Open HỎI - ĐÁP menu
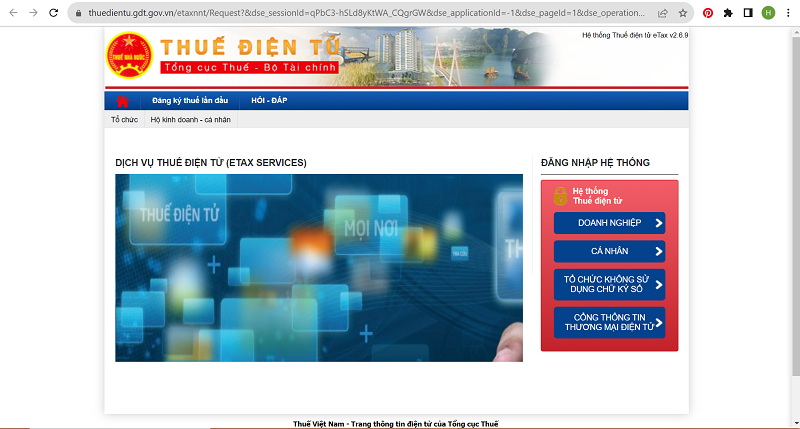Screen dimensions: 800x429 point(269,100)
